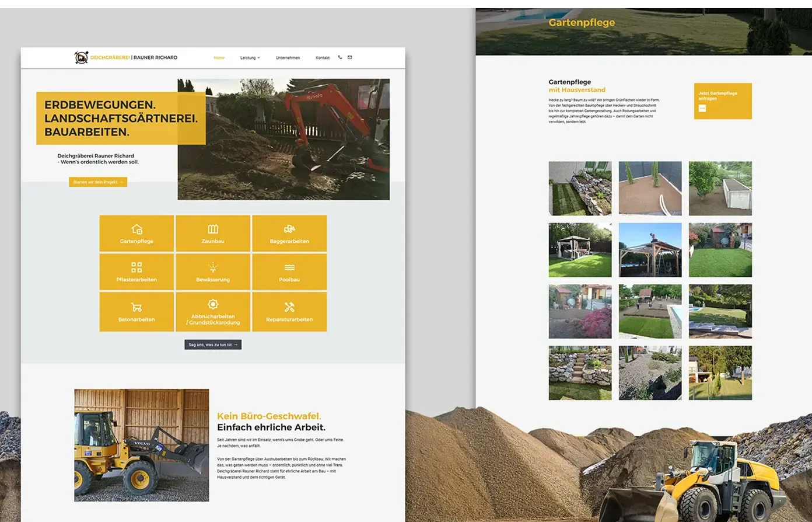Expand the Leistung dropdown menu
The width and height of the screenshot is (812, 522).
[x=250, y=58]
